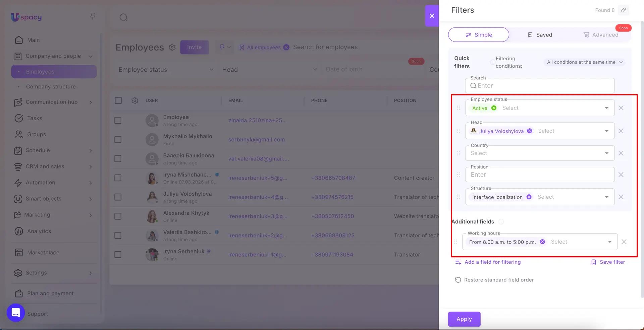The width and height of the screenshot is (644, 330).
Task: Check the Alexandra Khytyk row checkbox
Action: [118, 216]
